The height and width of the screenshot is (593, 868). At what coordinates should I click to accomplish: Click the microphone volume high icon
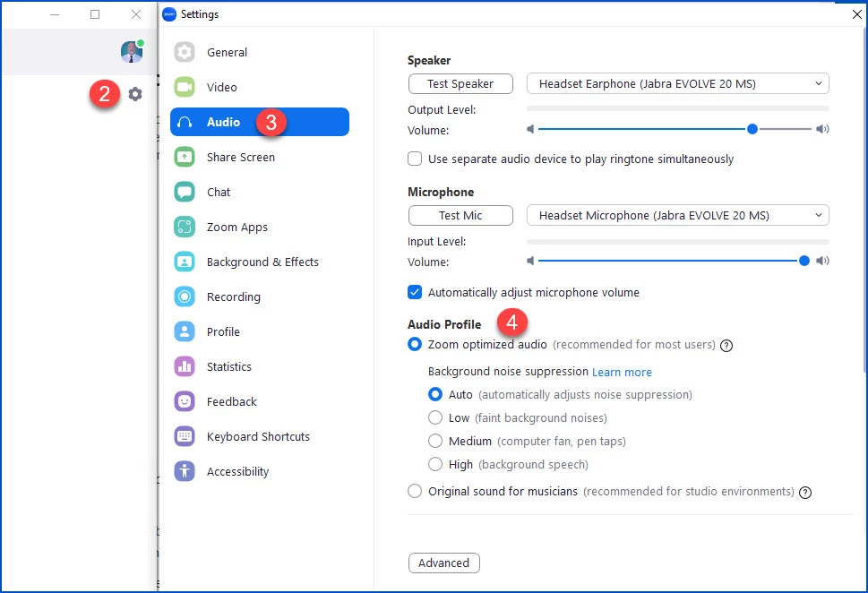click(822, 261)
